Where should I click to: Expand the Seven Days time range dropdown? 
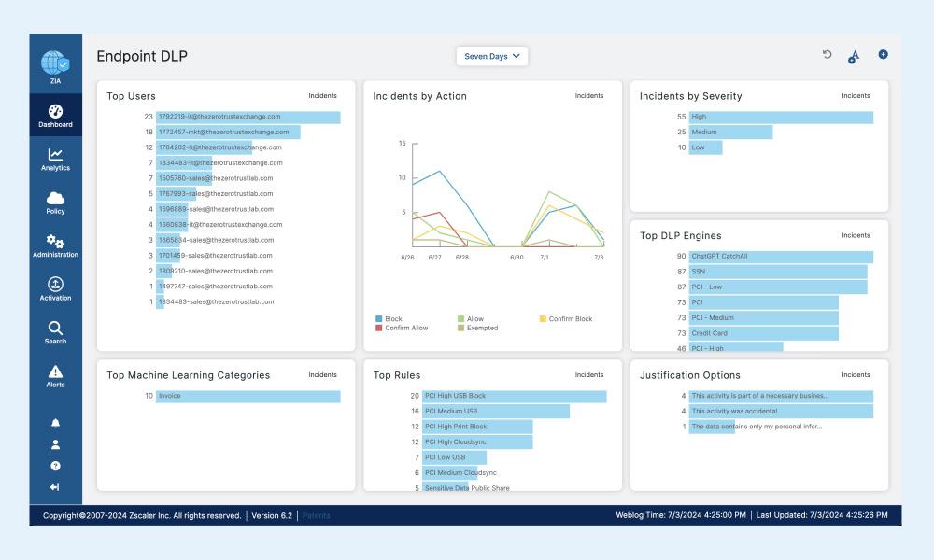[492, 56]
